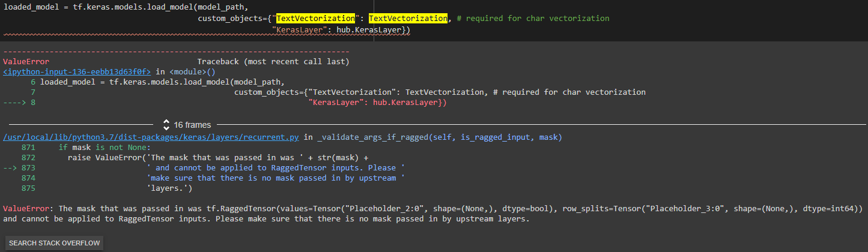Open the ipython-input-136-eebb13d63f0f link
Screen dimensions: 868x252
click(78, 71)
